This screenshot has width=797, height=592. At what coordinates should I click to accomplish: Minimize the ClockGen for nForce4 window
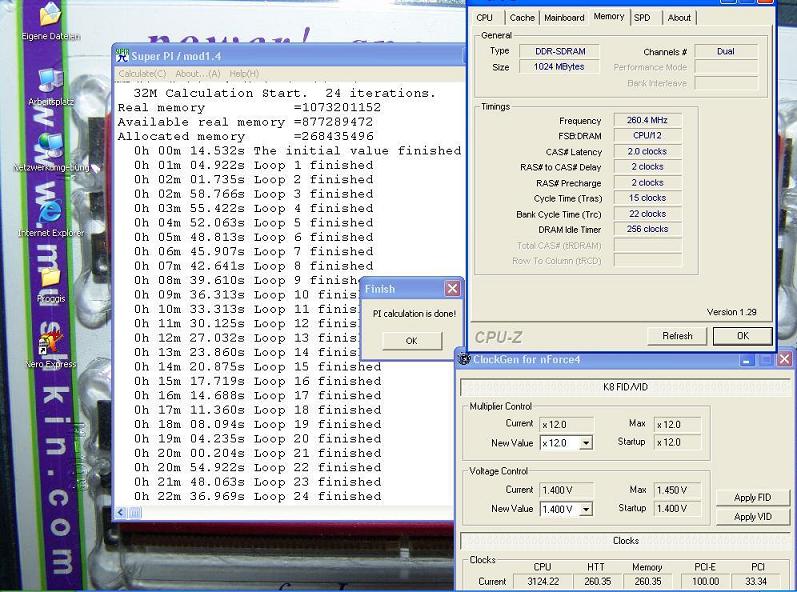746,360
